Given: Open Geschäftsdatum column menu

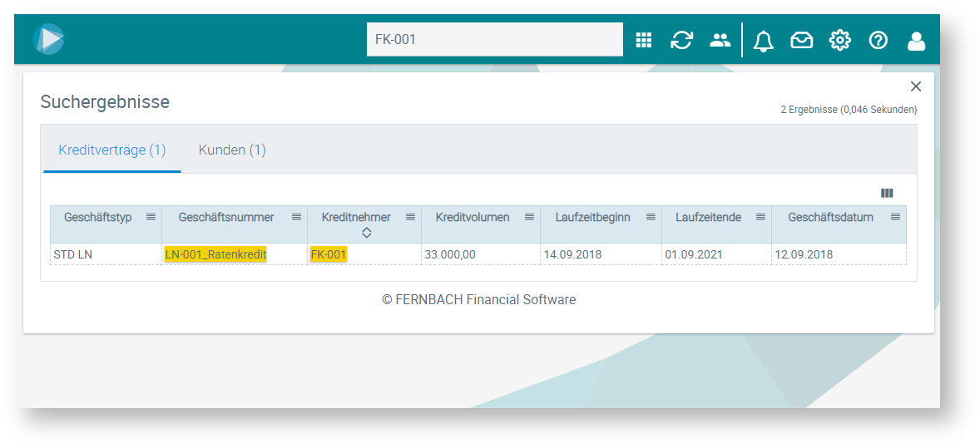Looking at the screenshot, I should tap(895, 217).
